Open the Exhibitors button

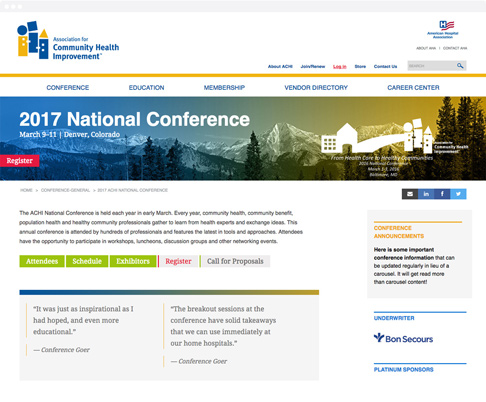point(133,261)
